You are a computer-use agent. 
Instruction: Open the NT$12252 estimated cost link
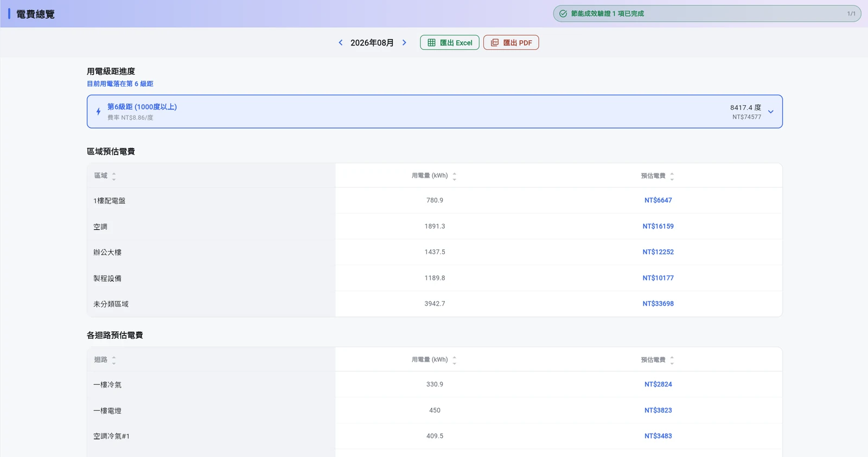pyautogui.click(x=658, y=252)
